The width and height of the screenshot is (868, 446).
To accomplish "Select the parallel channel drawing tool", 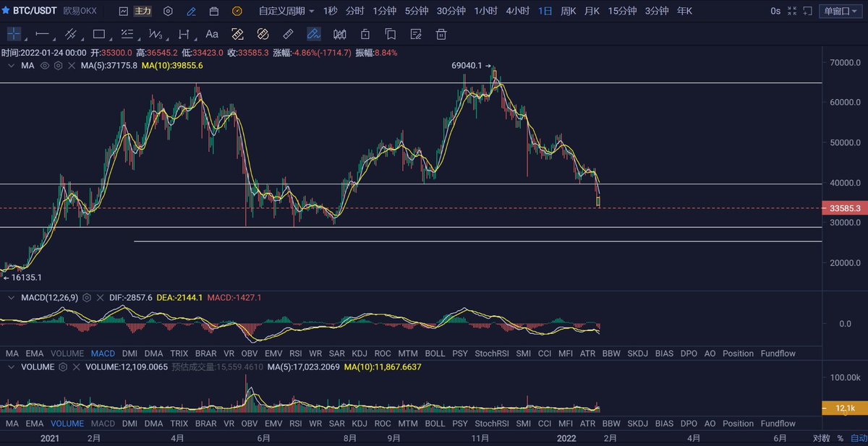I will [x=71, y=34].
